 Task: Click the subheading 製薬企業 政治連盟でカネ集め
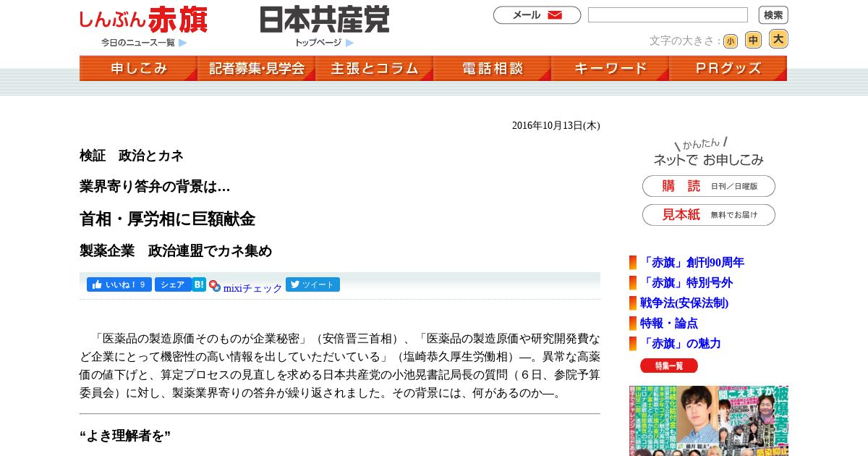pos(176,251)
